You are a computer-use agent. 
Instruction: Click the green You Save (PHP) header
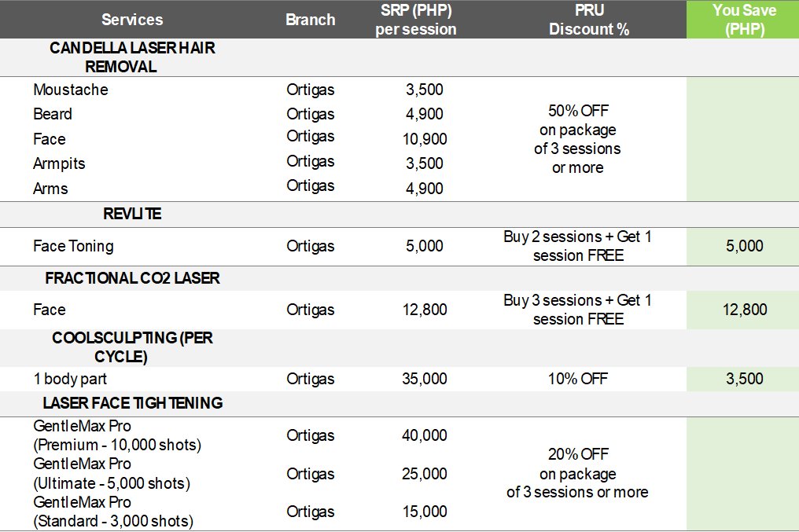(744, 20)
